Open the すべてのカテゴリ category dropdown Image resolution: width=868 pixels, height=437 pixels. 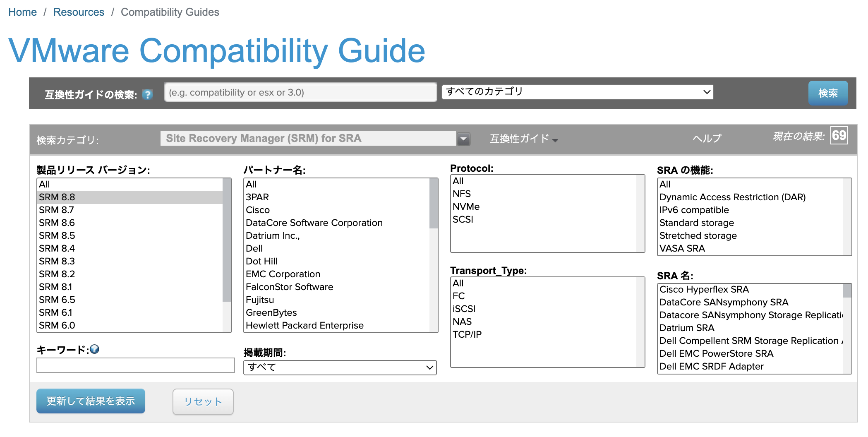click(x=578, y=92)
